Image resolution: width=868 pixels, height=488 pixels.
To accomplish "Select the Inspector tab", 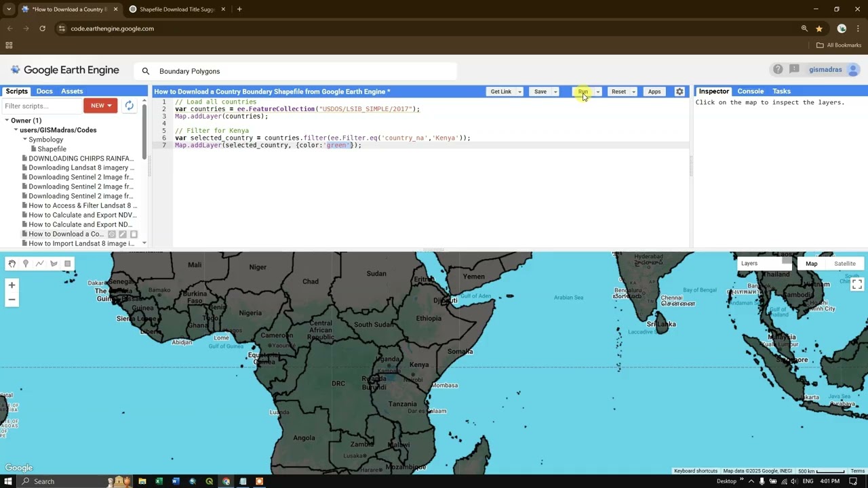I will pyautogui.click(x=714, y=91).
